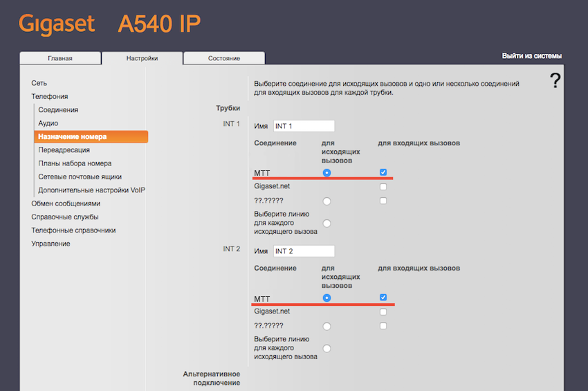Expand Телефонные справочники section

tap(73, 230)
